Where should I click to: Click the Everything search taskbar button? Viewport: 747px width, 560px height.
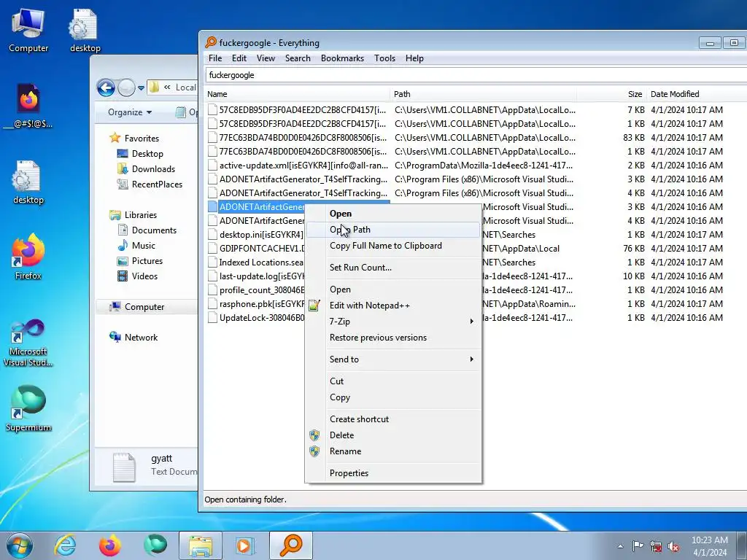coord(291,545)
